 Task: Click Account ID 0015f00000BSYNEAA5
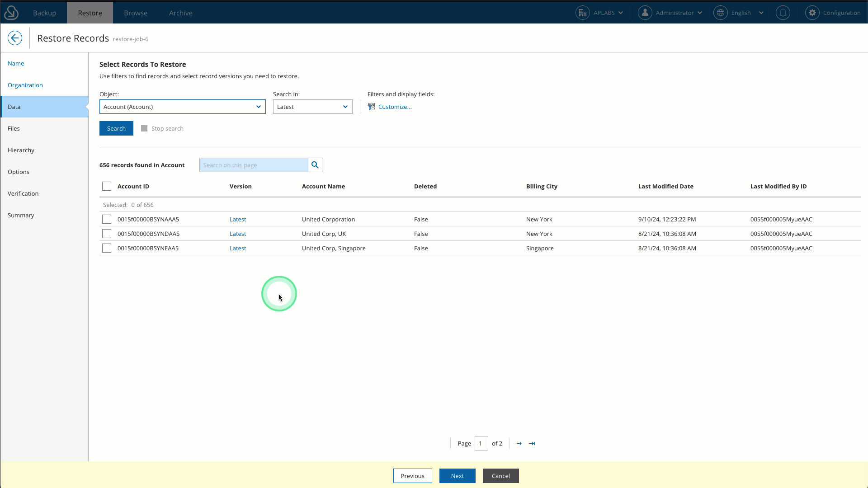tap(148, 248)
